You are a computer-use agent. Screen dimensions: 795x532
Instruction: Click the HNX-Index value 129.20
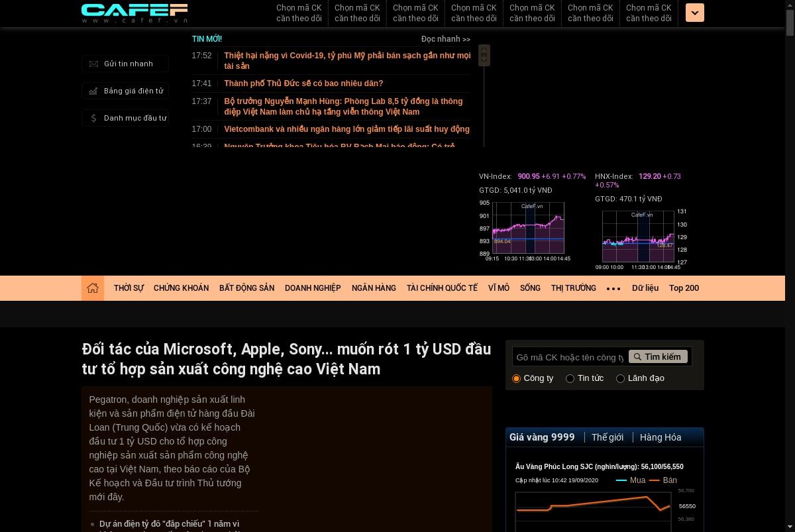[650, 177]
